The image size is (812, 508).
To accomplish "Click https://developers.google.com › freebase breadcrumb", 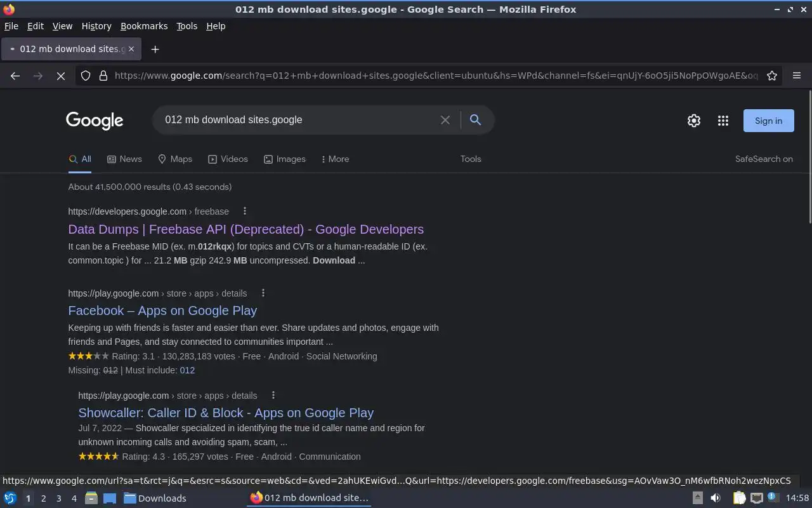I will tap(148, 211).
